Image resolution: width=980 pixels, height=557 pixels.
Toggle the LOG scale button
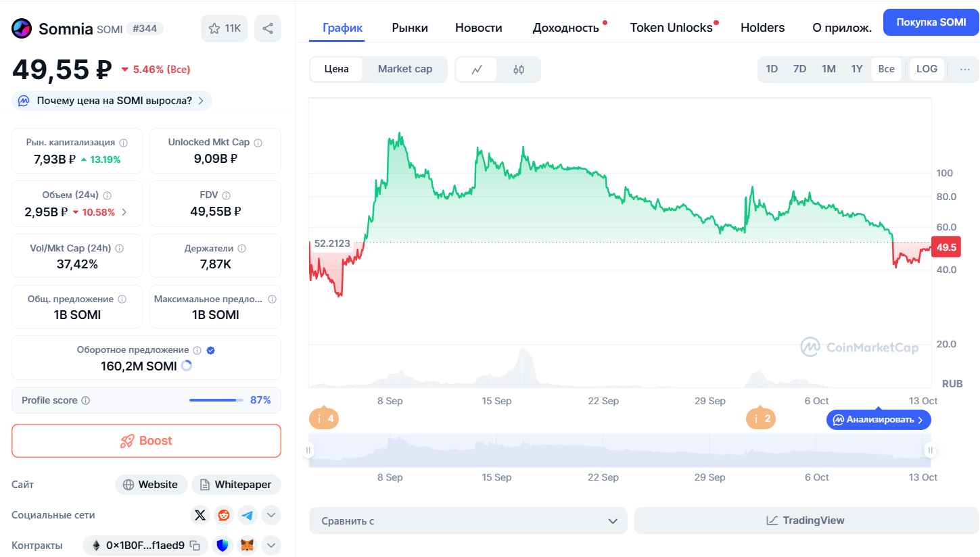coord(927,69)
